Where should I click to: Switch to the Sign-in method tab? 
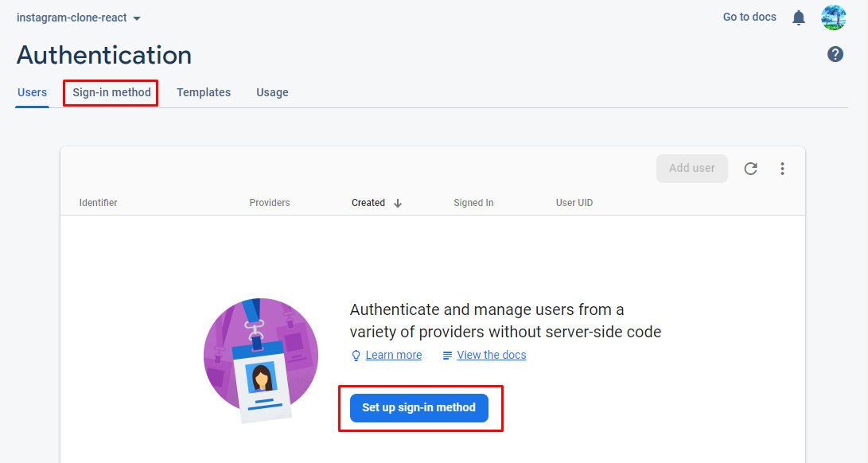[x=111, y=92]
